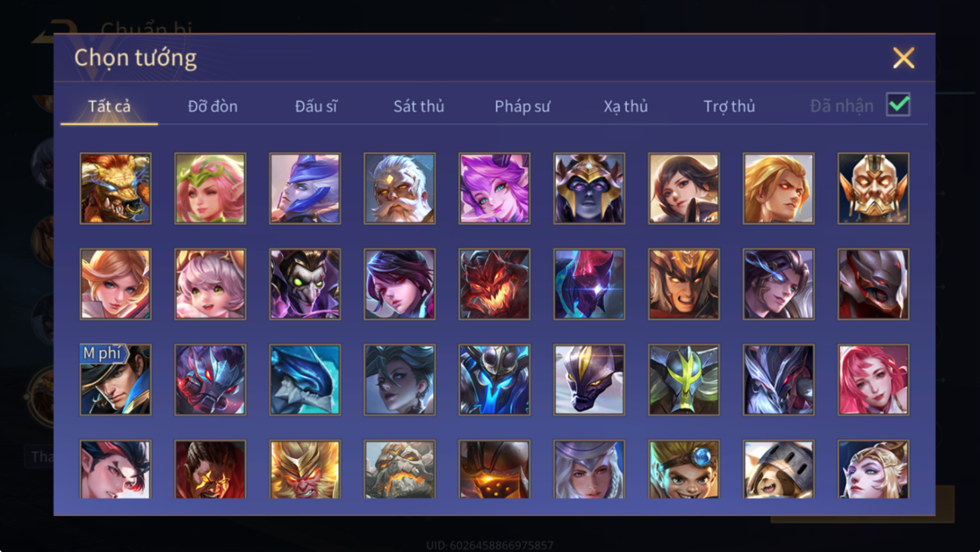This screenshot has width=980, height=552.
Task: Select the lion beast hero portrait
Action: click(x=116, y=188)
